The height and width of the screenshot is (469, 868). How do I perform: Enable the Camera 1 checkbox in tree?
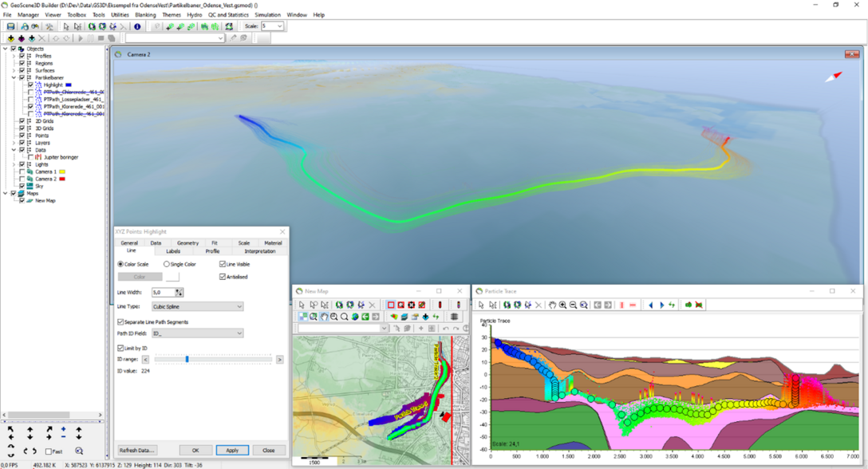22,171
